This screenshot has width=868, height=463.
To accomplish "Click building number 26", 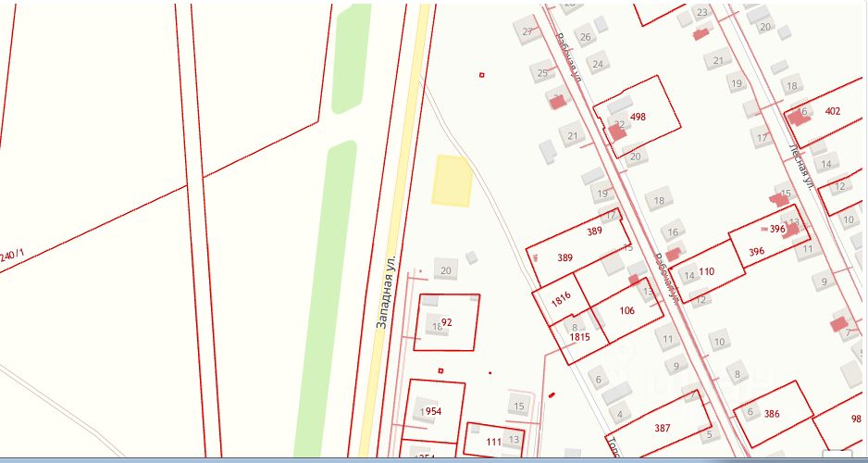I will coord(586,37).
